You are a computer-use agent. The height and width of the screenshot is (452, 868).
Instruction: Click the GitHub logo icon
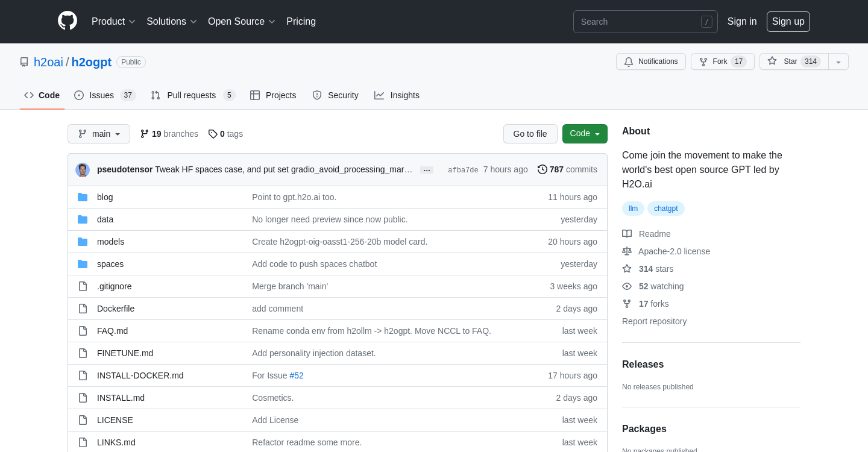pos(68,21)
